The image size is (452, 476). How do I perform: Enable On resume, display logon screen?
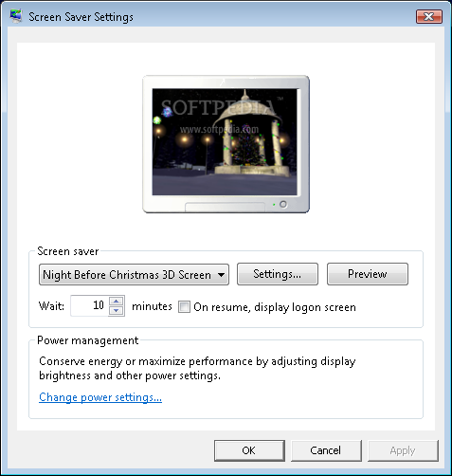[184, 307]
